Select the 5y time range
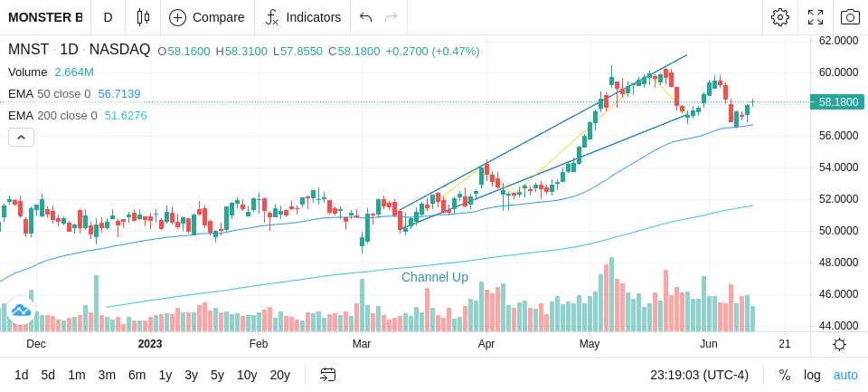The width and height of the screenshot is (868, 392). tap(217, 376)
